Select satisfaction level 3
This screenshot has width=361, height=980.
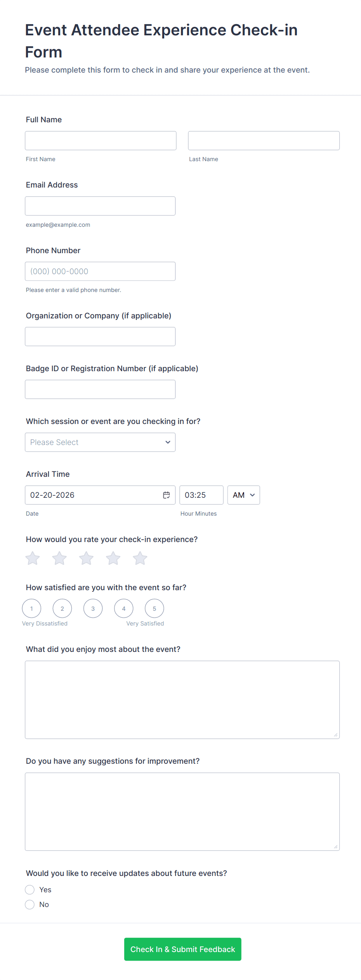(93, 608)
